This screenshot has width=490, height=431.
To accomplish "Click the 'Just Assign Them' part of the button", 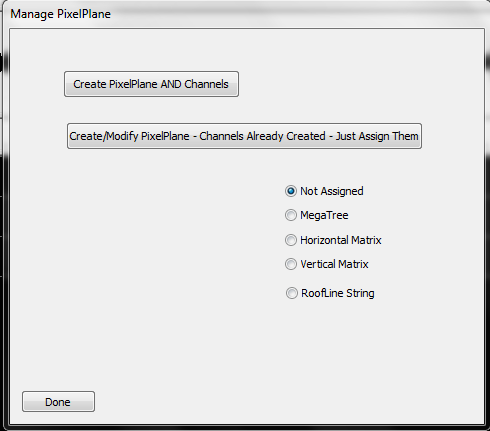I will tap(377, 136).
